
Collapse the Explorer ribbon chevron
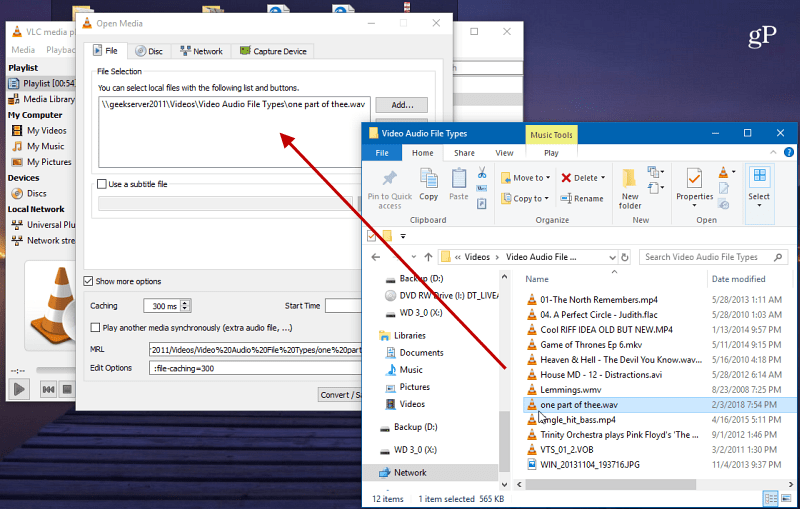coord(773,152)
